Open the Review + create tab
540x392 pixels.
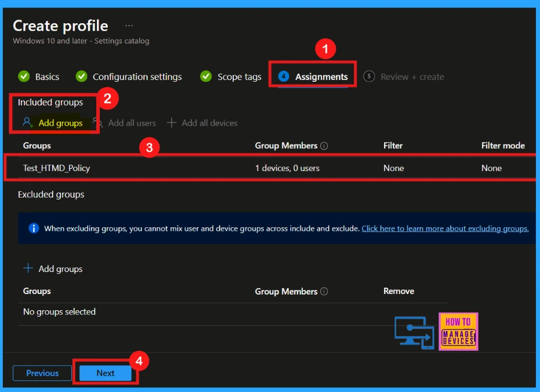404,77
